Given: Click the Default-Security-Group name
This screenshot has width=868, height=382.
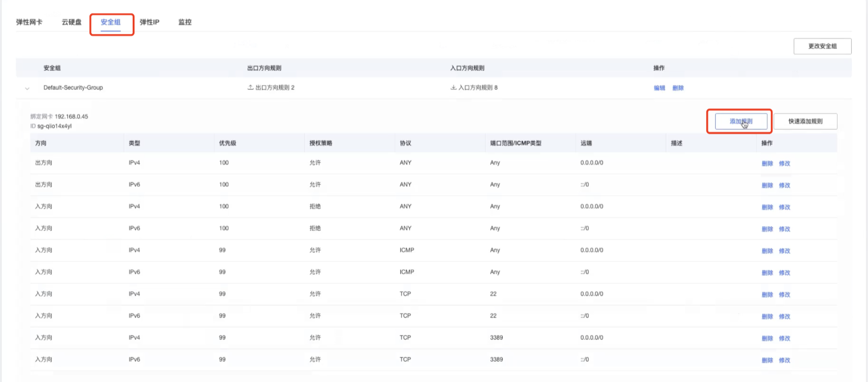Looking at the screenshot, I should (73, 88).
